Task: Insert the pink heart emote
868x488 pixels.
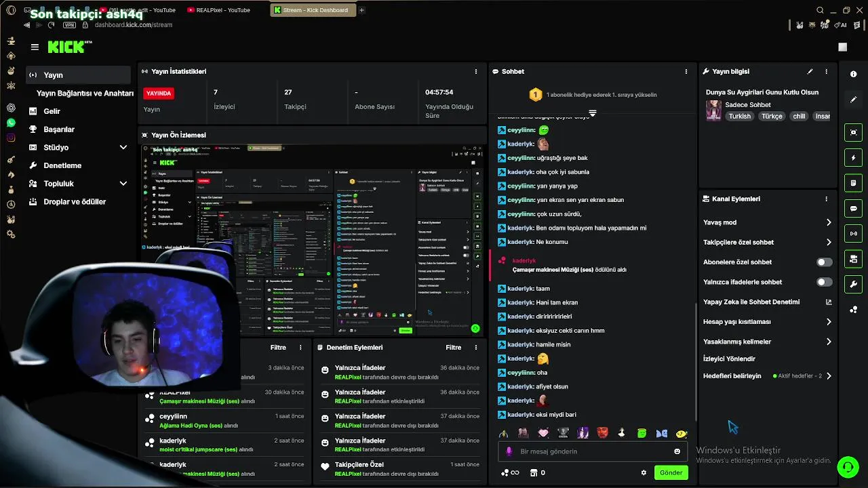Action: (x=543, y=433)
